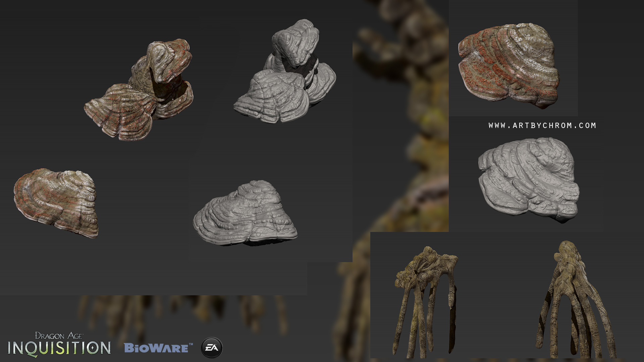
Task: Select the tall arched root model at right
Action: click(576, 300)
